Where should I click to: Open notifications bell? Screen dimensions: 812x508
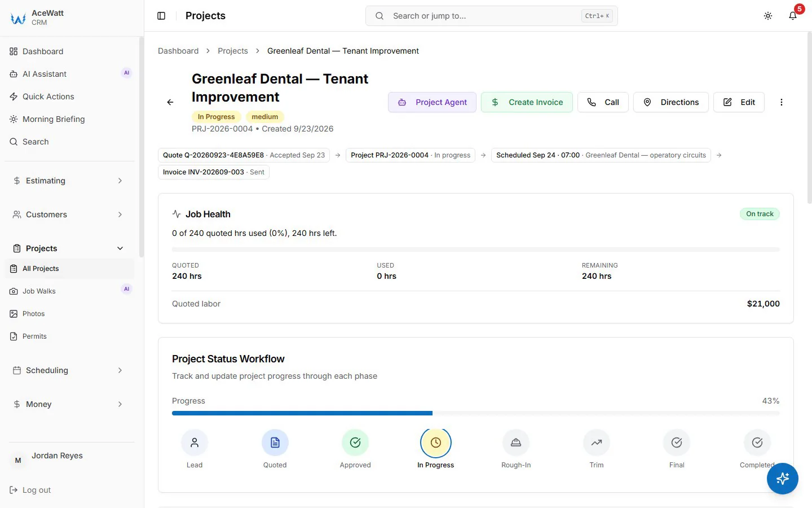click(x=793, y=16)
